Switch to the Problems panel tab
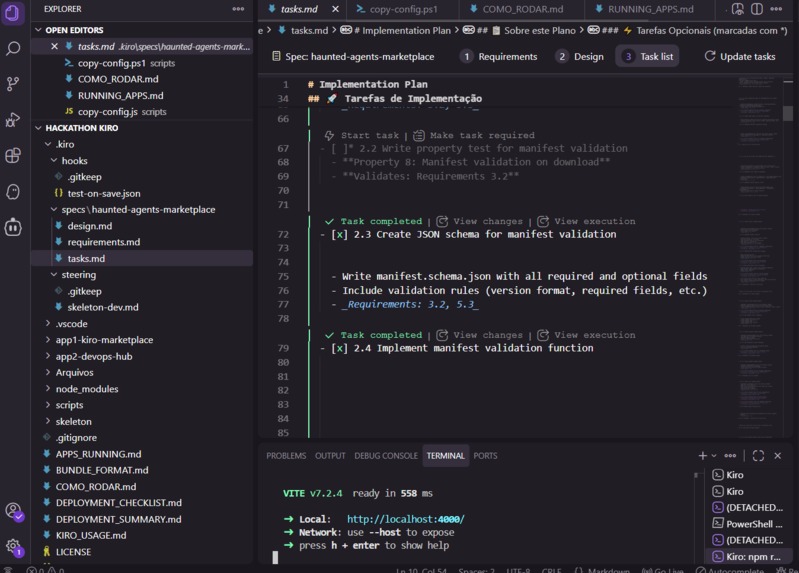Image resolution: width=799 pixels, height=573 pixels. [x=286, y=455]
